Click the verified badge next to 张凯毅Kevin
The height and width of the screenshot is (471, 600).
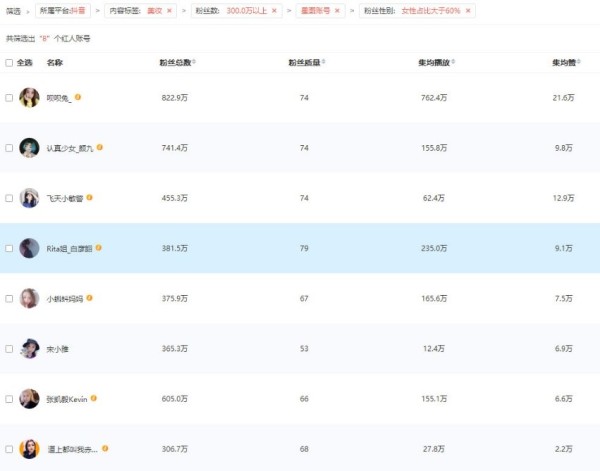pyautogui.click(x=95, y=398)
